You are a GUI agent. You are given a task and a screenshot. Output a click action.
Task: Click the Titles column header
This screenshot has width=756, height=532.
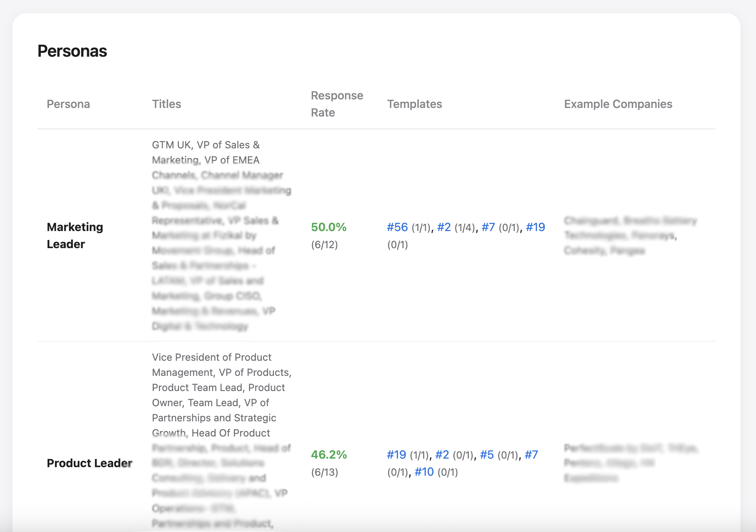click(x=167, y=104)
